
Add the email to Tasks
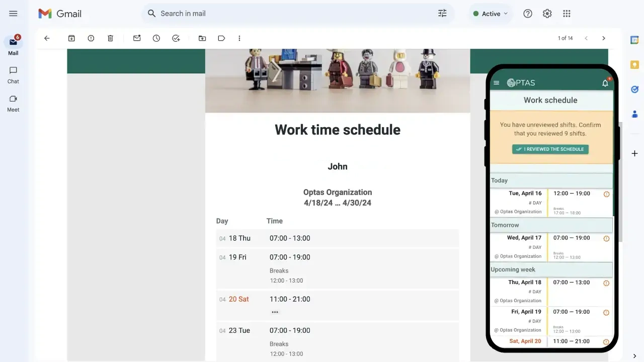pos(176,38)
